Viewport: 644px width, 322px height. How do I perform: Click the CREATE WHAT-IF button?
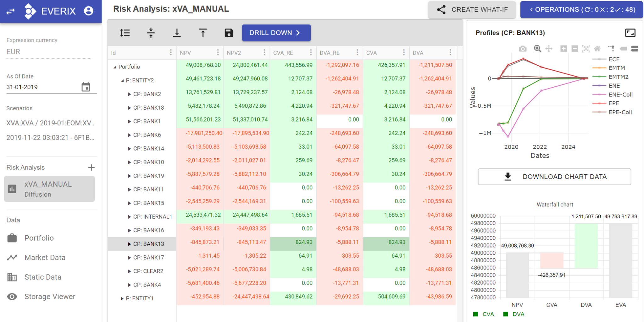coord(472,10)
